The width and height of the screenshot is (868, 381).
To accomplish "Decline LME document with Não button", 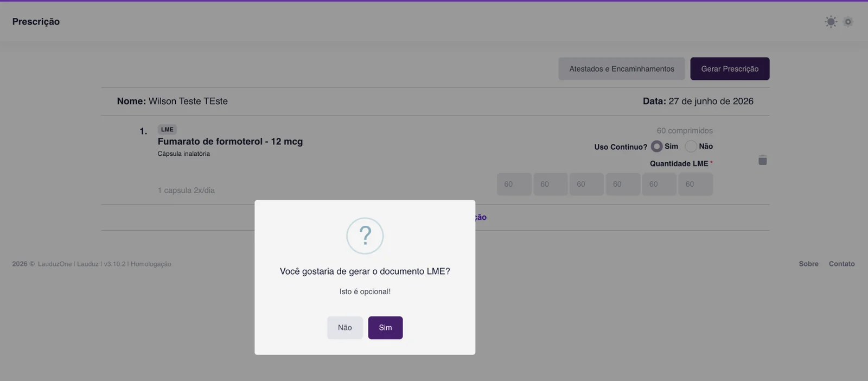I will [x=345, y=328].
